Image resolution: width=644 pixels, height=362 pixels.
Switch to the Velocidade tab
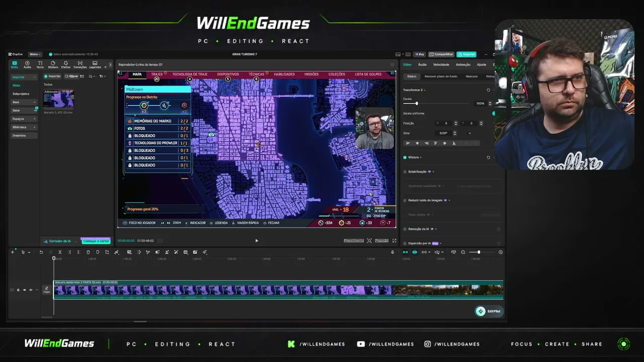(x=441, y=64)
